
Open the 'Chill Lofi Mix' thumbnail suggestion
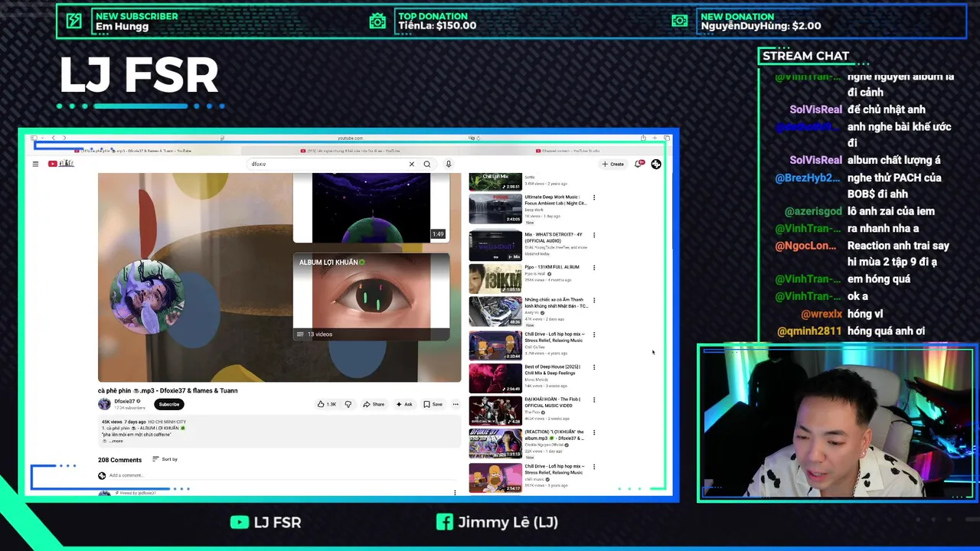pyautogui.click(x=495, y=181)
